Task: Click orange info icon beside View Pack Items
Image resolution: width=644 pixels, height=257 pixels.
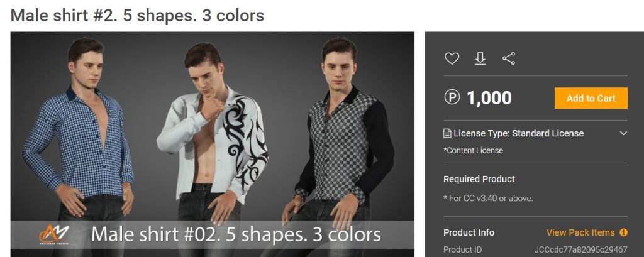Action: point(623,232)
